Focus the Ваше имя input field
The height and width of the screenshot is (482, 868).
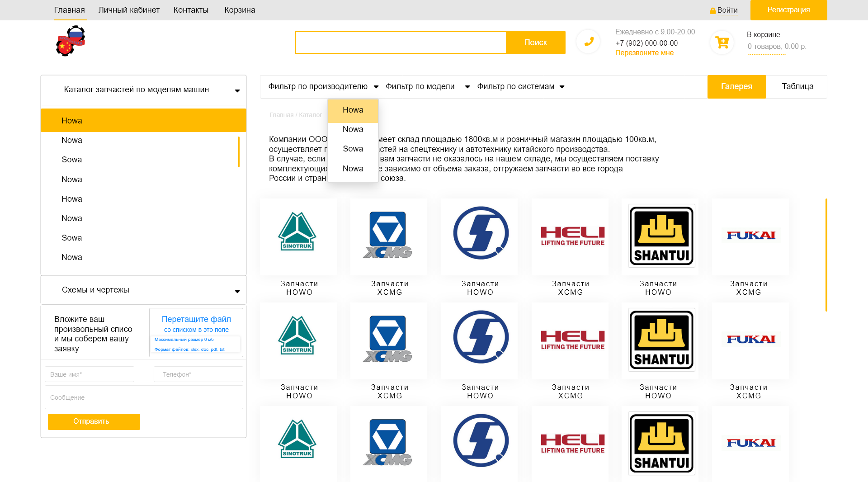pyautogui.click(x=90, y=374)
